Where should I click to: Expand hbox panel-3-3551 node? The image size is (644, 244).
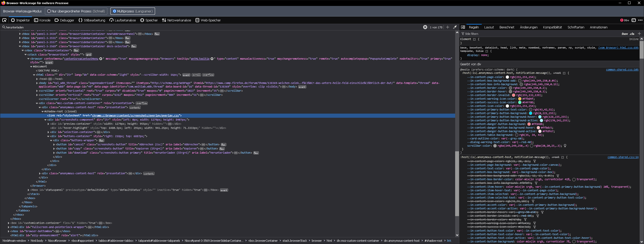[20, 38]
